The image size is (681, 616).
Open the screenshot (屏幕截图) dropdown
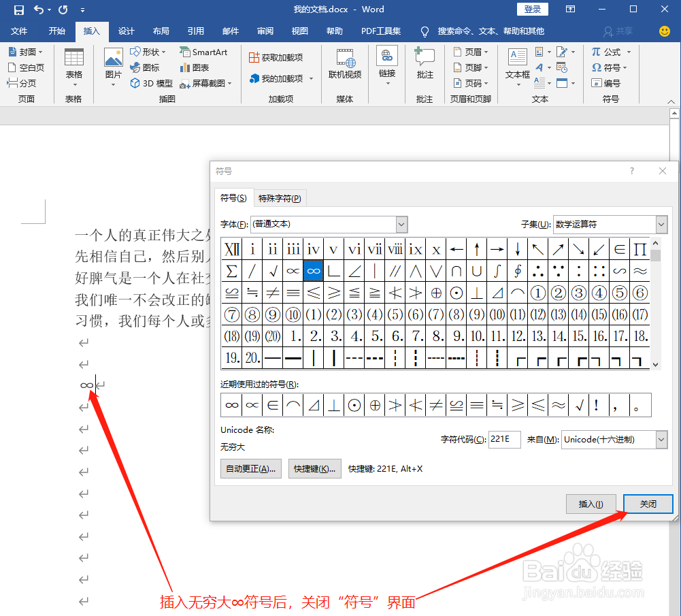click(206, 84)
